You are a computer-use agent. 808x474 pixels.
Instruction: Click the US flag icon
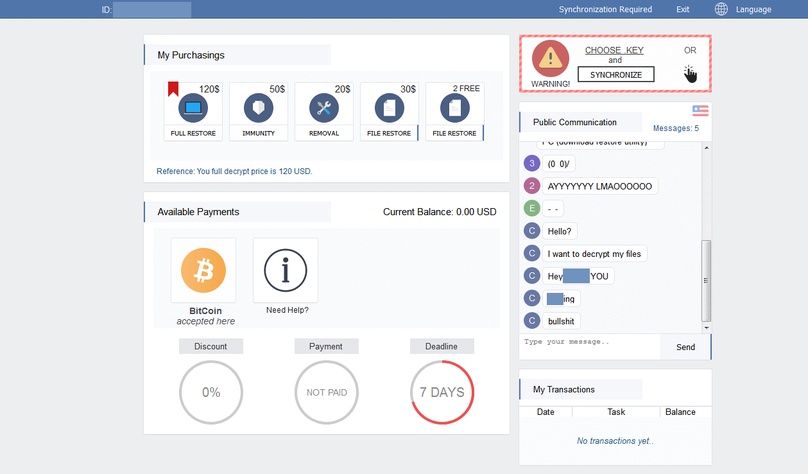click(x=700, y=110)
